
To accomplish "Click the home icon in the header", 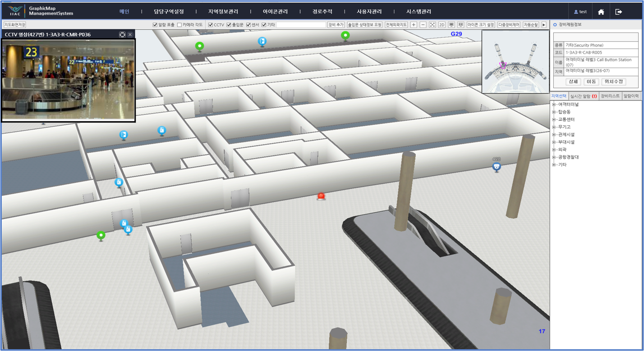I will tap(601, 12).
